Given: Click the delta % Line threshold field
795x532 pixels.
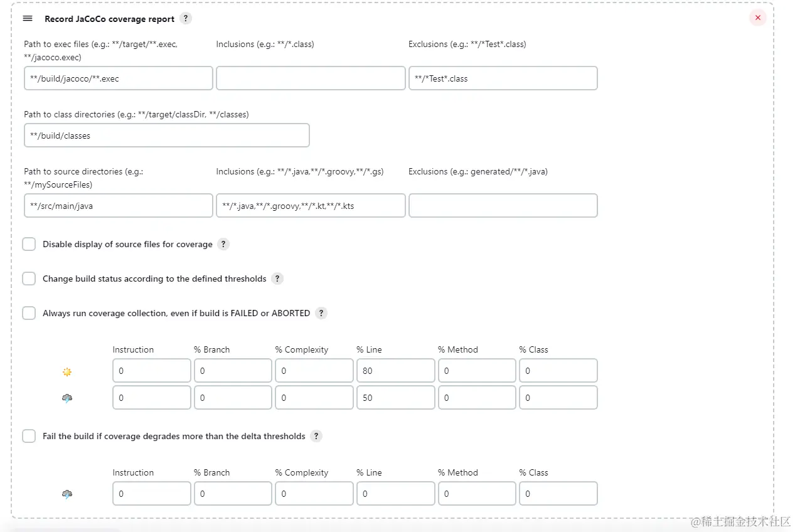Looking at the screenshot, I should (396, 494).
